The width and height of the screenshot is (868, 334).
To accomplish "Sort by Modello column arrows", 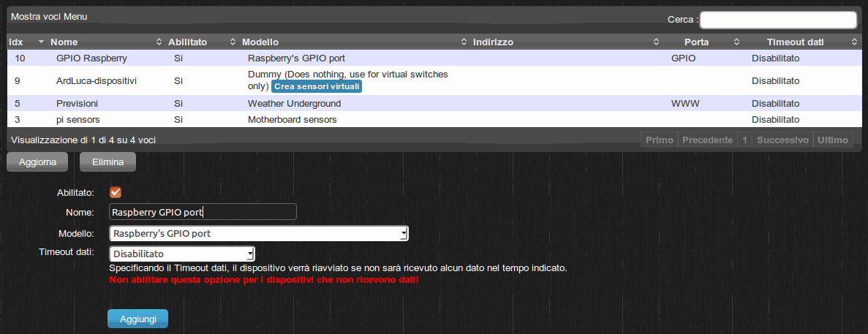I will click(x=464, y=42).
